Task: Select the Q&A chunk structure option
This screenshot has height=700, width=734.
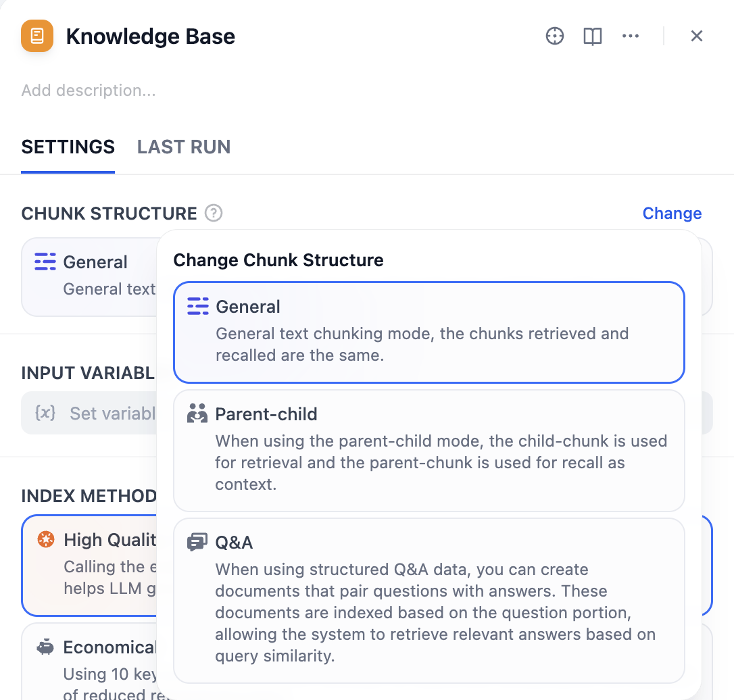Action: 429,600
